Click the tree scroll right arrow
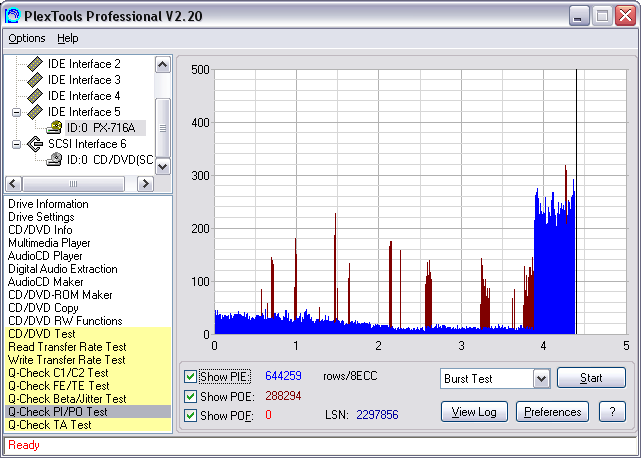The width and height of the screenshot is (641, 458). 145,184
